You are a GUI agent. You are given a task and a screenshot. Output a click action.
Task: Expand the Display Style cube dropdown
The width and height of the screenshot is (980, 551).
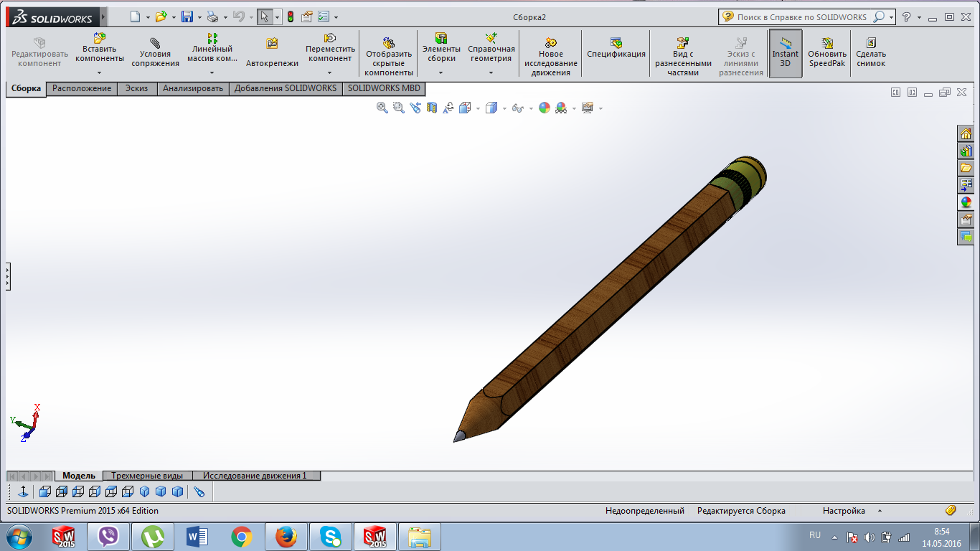tap(504, 108)
